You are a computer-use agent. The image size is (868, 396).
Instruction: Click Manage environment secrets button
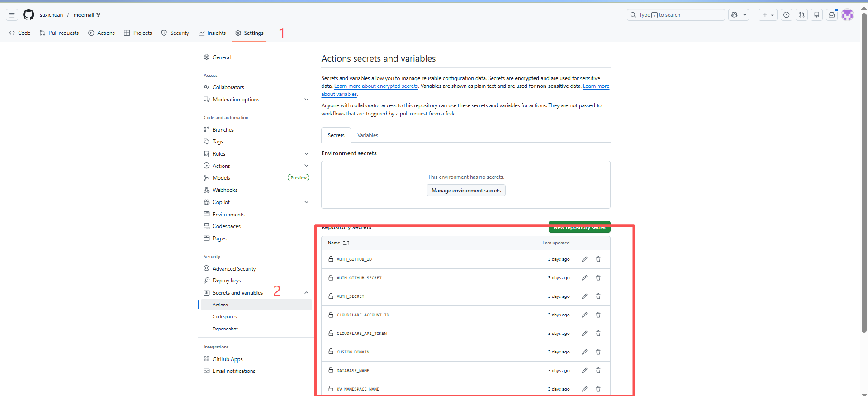click(466, 191)
